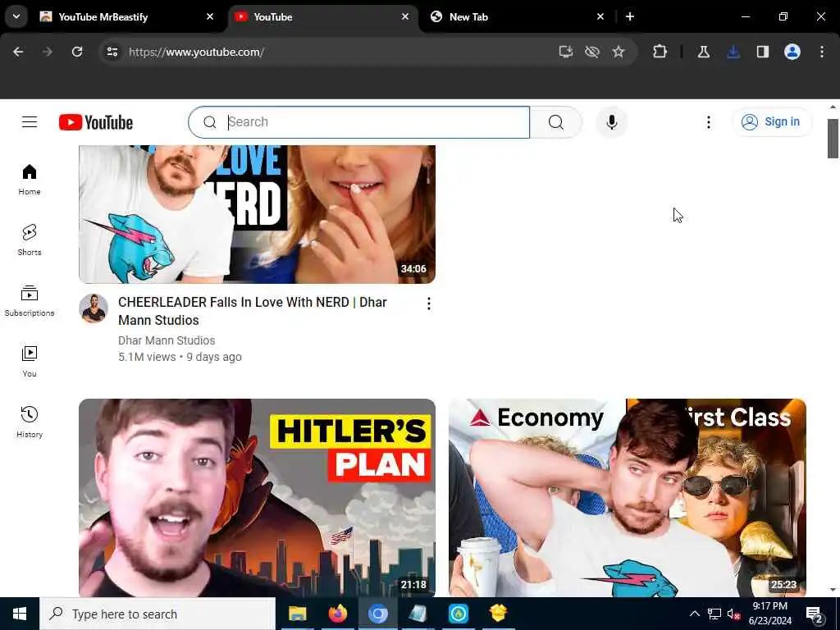Click install app icon in address bar
The image size is (840, 630).
pos(566,52)
